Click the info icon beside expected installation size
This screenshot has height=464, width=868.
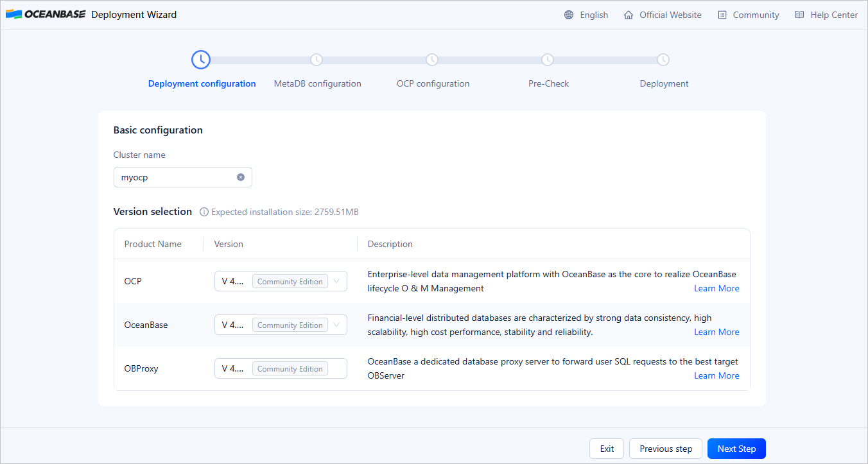pyautogui.click(x=204, y=212)
